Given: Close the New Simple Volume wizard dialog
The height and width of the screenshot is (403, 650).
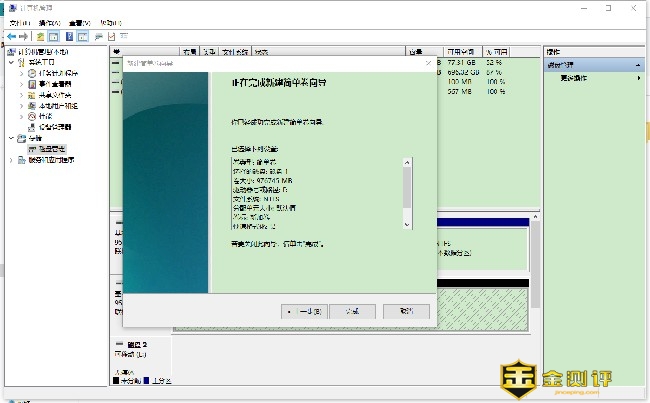Looking at the screenshot, I should pos(428,61).
